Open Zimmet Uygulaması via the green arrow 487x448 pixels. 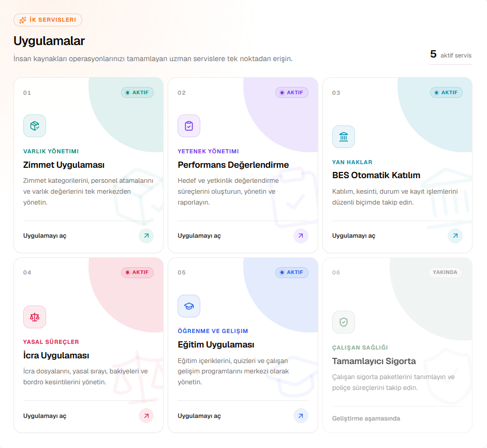point(146,236)
